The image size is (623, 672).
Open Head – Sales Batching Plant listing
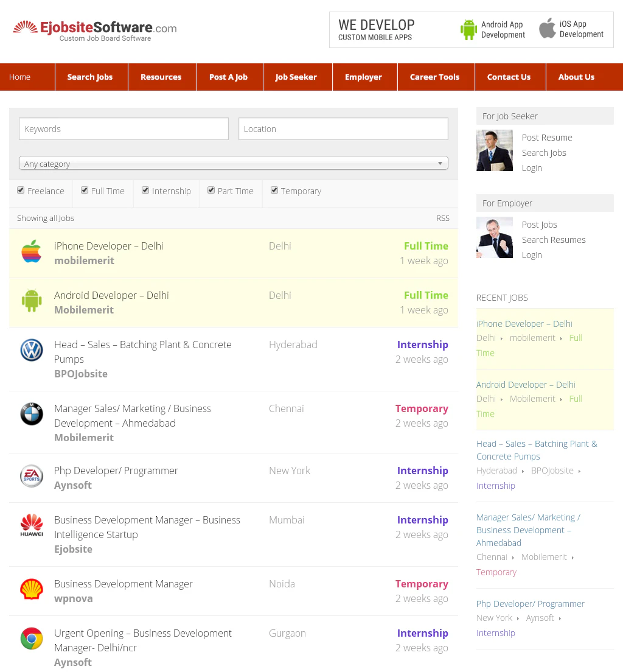pyautogui.click(x=234, y=359)
